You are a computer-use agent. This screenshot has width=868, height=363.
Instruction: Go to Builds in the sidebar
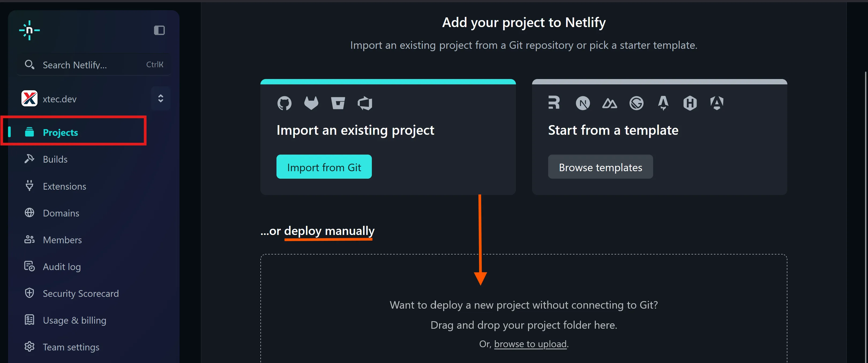55,159
